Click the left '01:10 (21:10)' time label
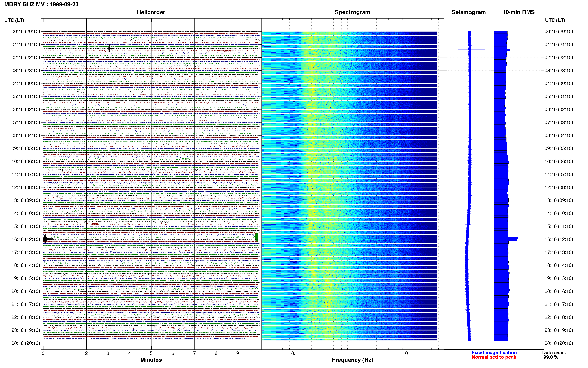Screen dimensions: 588x368 pos(26,45)
